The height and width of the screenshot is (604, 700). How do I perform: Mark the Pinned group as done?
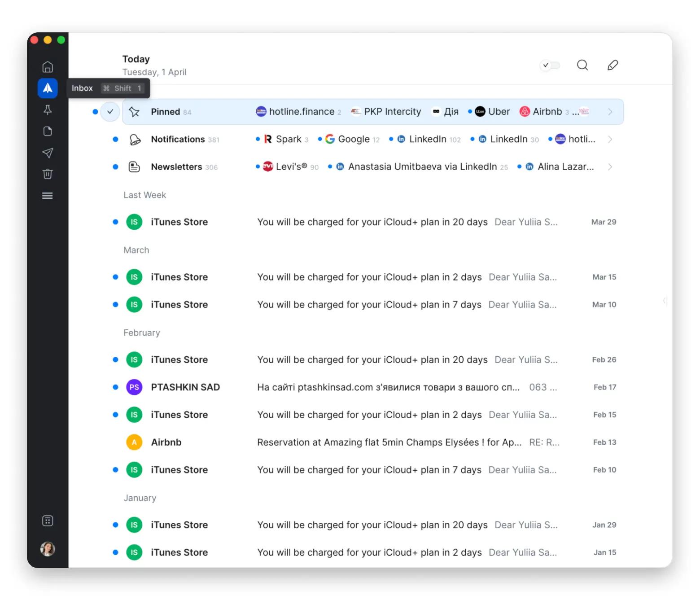[110, 112]
